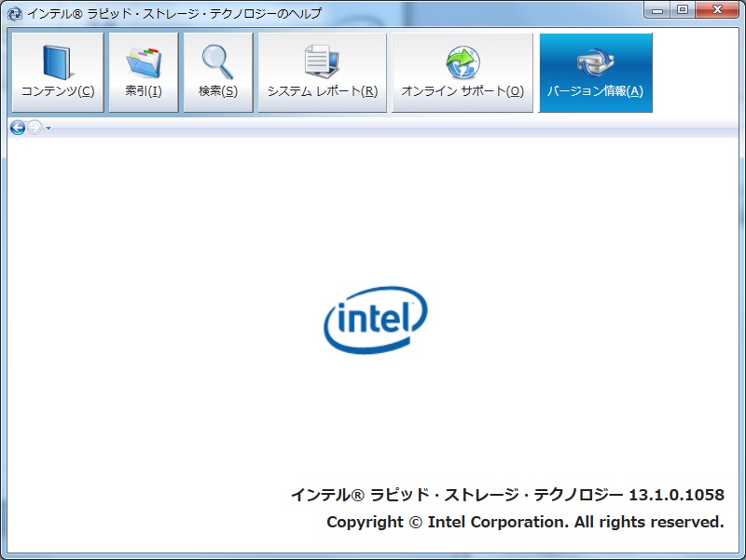The height and width of the screenshot is (560, 746).
Task: Select the 検索(S) magnifier search button
Action: [218, 73]
